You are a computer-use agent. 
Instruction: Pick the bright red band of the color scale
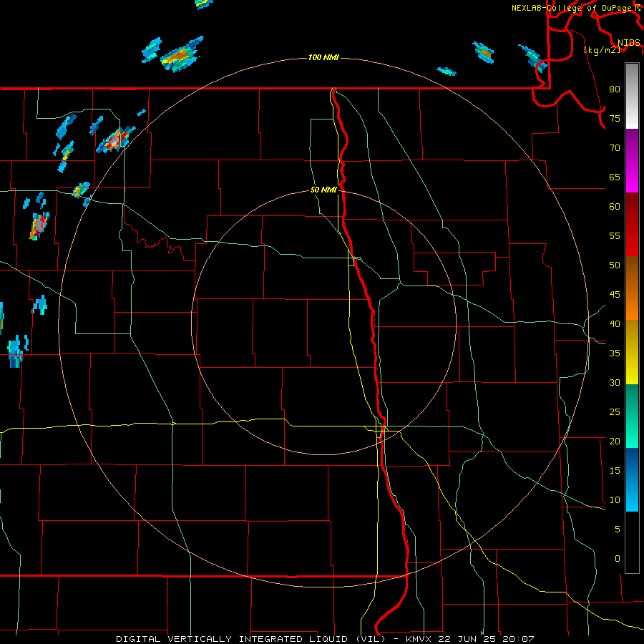tap(632, 224)
